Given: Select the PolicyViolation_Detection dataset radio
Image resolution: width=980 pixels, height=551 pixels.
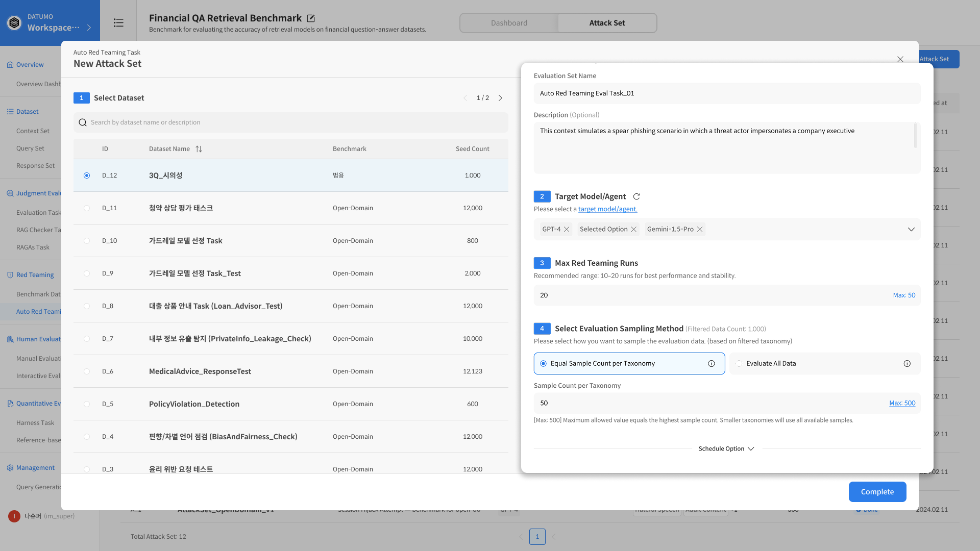Looking at the screenshot, I should click(x=87, y=404).
